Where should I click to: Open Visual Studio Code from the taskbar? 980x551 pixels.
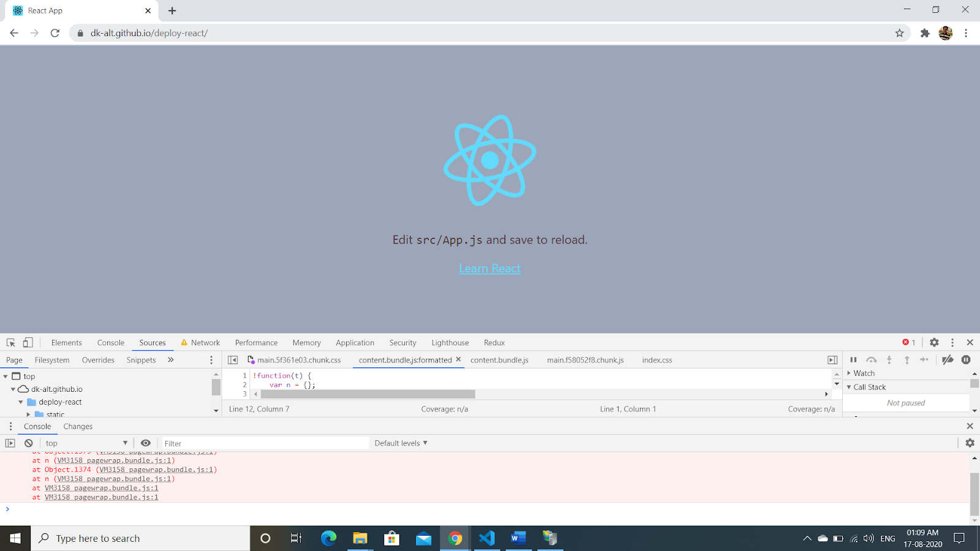[486, 538]
